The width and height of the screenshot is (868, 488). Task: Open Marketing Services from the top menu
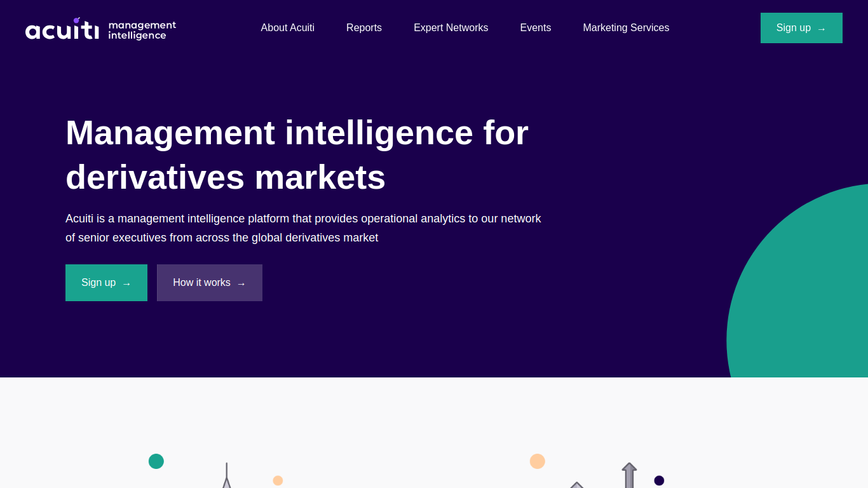(626, 28)
